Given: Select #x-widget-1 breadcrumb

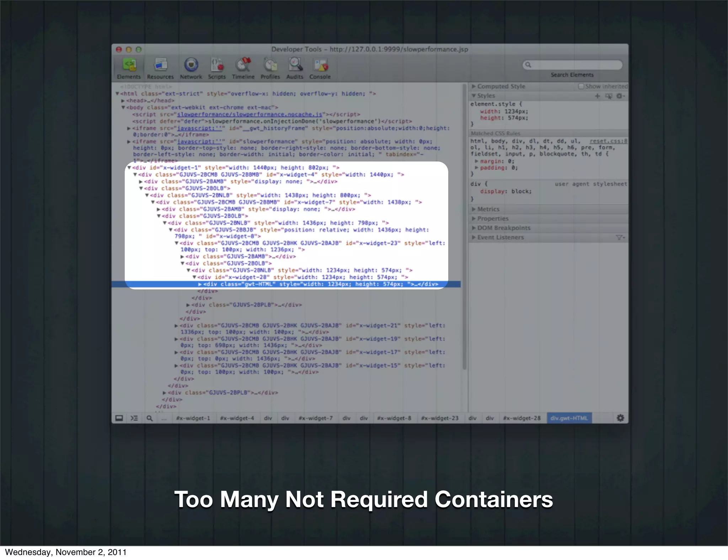Looking at the screenshot, I should [x=193, y=418].
